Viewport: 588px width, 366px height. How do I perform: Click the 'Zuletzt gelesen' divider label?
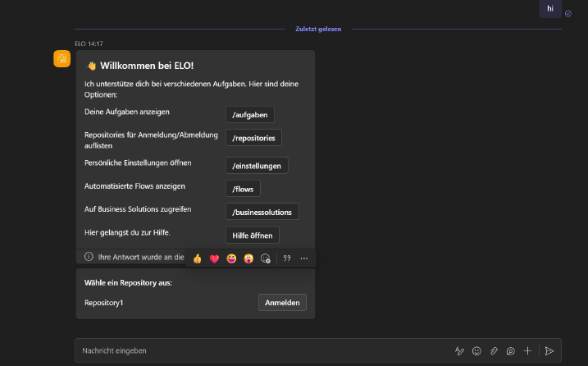[318, 29]
